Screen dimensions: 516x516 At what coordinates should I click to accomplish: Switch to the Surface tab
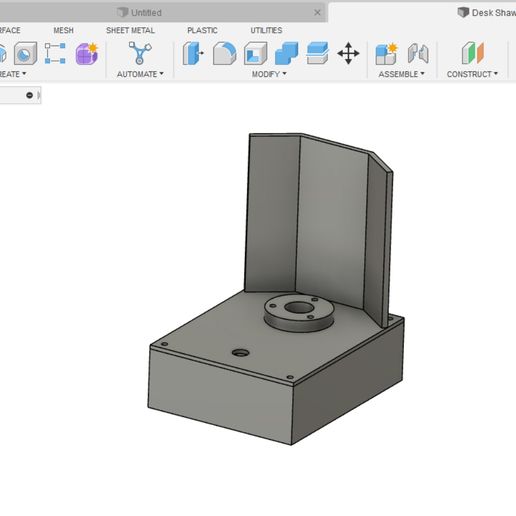point(10,30)
